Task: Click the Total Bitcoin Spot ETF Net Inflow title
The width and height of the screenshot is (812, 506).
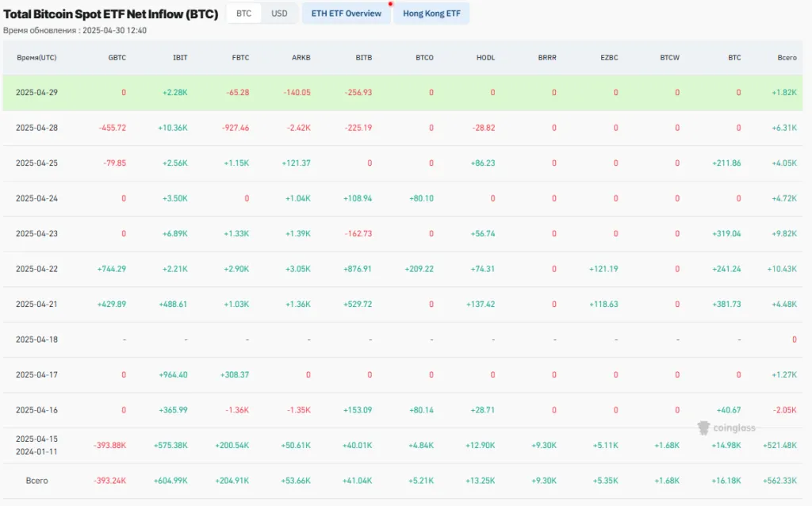Action: coord(111,13)
